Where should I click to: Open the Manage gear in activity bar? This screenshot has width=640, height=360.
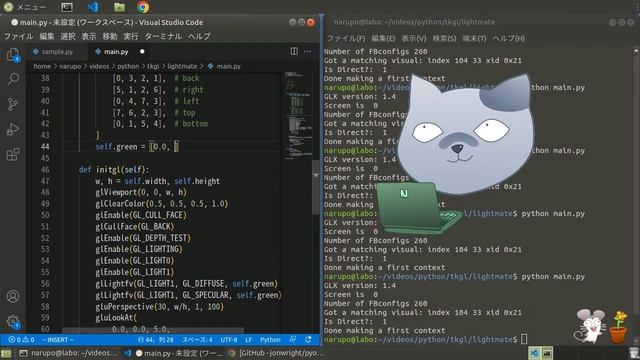pos(13,322)
